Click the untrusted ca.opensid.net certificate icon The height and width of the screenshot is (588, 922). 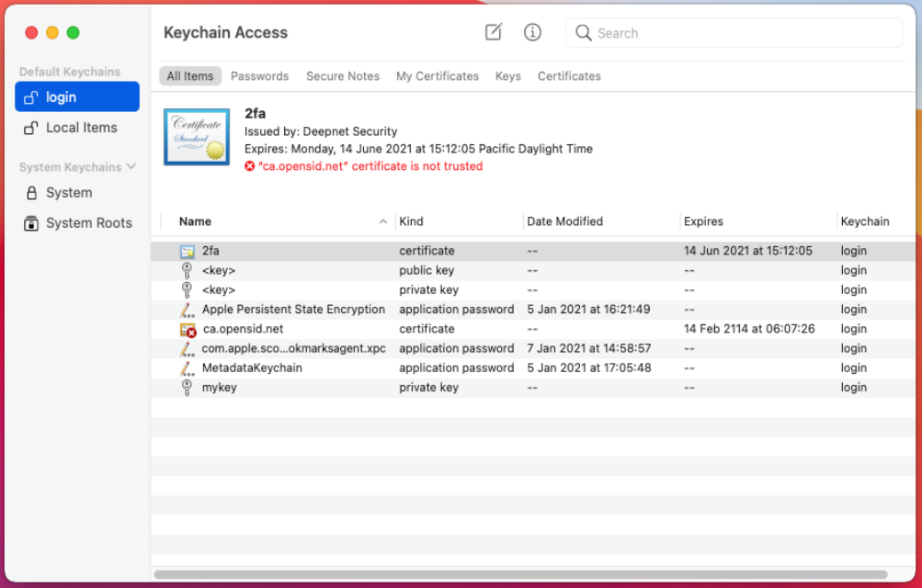pyautogui.click(x=188, y=329)
